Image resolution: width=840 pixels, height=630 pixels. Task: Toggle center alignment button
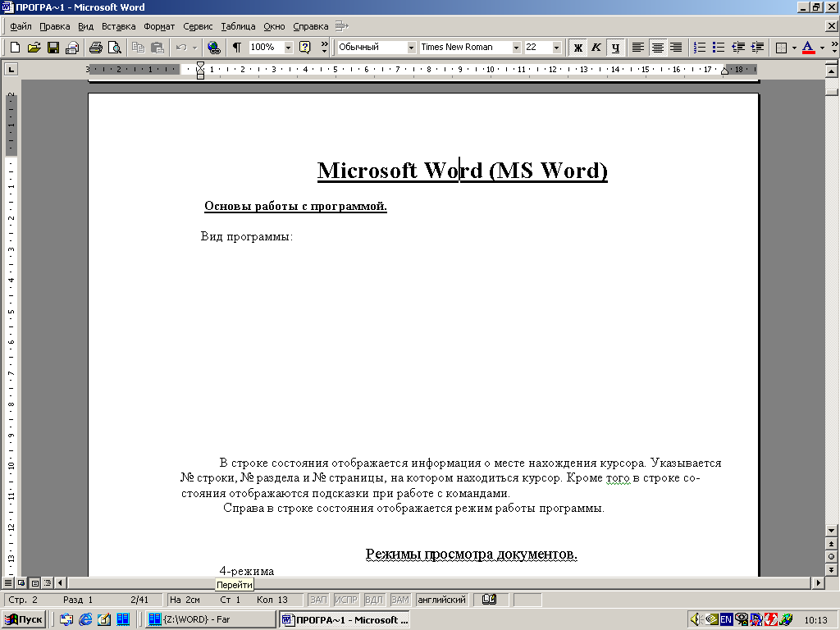tap(657, 47)
